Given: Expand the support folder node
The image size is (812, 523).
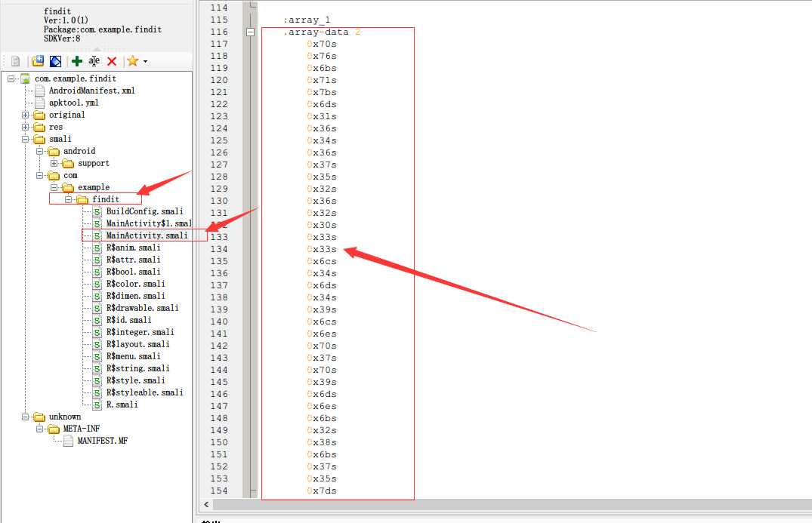Looking at the screenshot, I should pos(54,164).
